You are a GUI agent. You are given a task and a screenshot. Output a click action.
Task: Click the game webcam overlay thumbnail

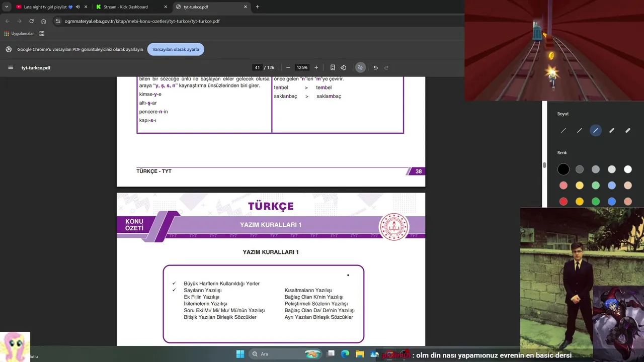point(554,50)
